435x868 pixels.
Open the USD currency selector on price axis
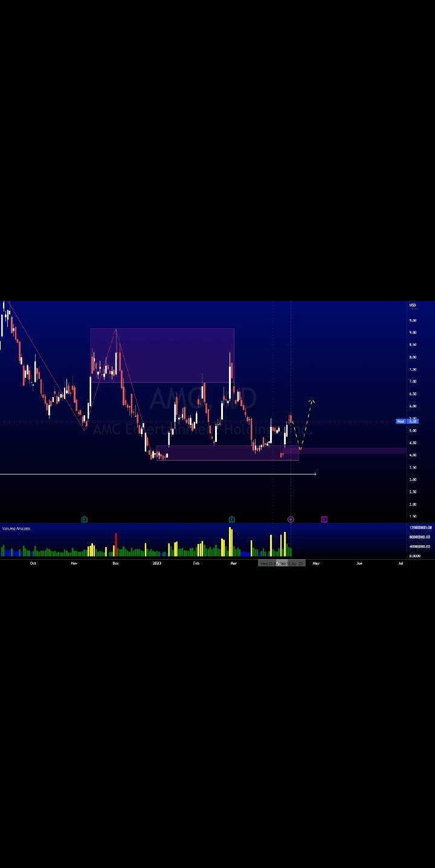point(413,305)
